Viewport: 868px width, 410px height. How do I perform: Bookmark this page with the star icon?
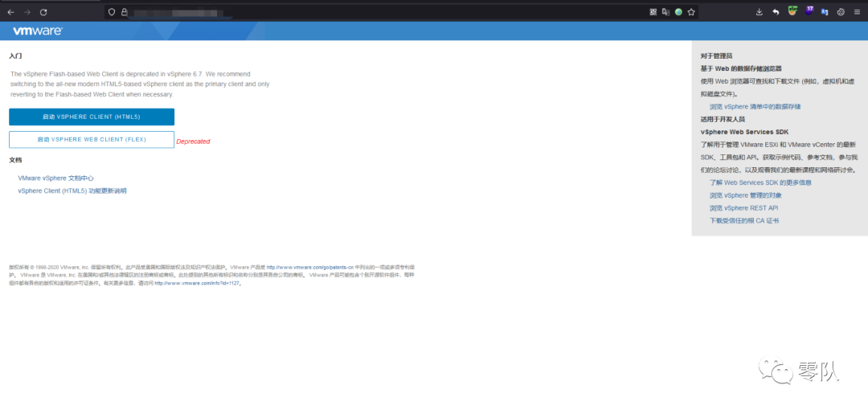click(x=691, y=11)
